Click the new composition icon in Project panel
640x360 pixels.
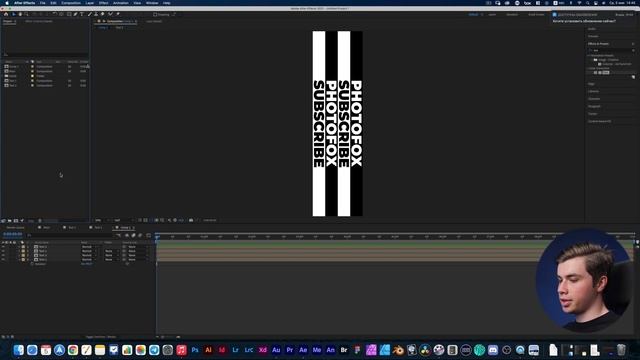(16, 221)
